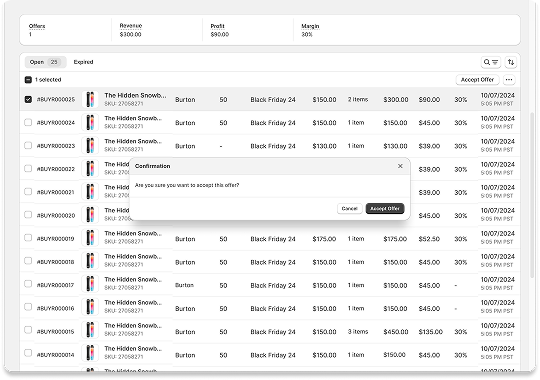This screenshot has height=380, width=540.
Task: Click the '2 items' cell for #BUYR000025
Action: tap(358, 99)
